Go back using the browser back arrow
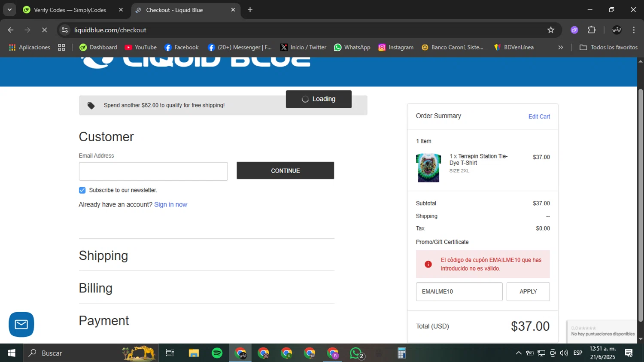Image resolution: width=644 pixels, height=362 pixels. 11,30
